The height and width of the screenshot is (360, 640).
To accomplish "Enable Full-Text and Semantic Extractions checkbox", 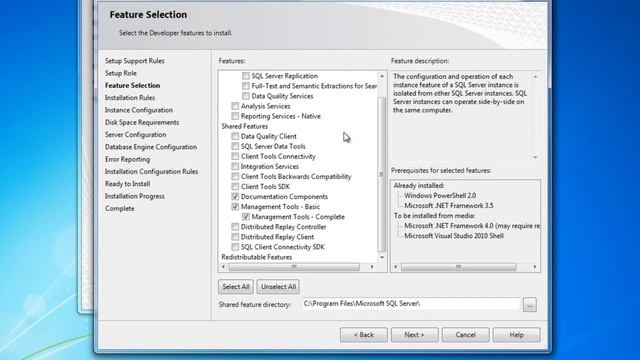I will 246,86.
